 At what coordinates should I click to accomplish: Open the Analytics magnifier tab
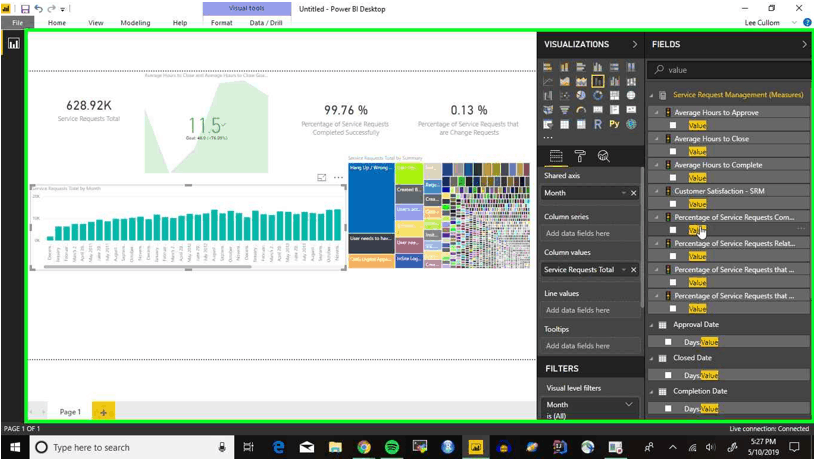(x=604, y=156)
